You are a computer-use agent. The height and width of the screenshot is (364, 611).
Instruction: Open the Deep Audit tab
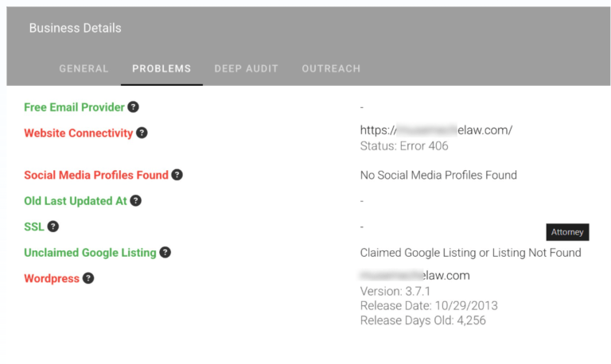click(x=247, y=69)
